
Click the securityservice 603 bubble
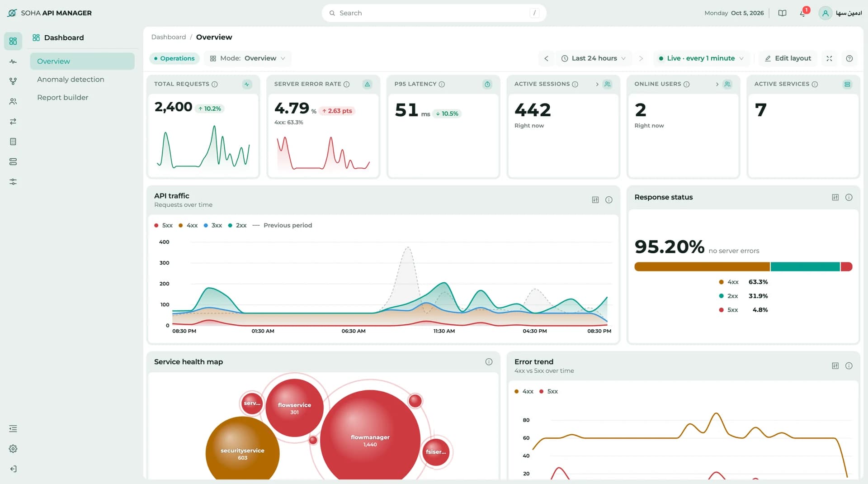pos(242,449)
